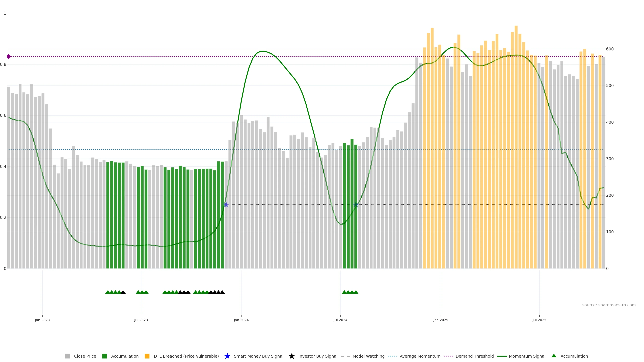Click the purple diamond Demand Threshold marker
Viewport: 644px width, 362px height.
point(9,56)
